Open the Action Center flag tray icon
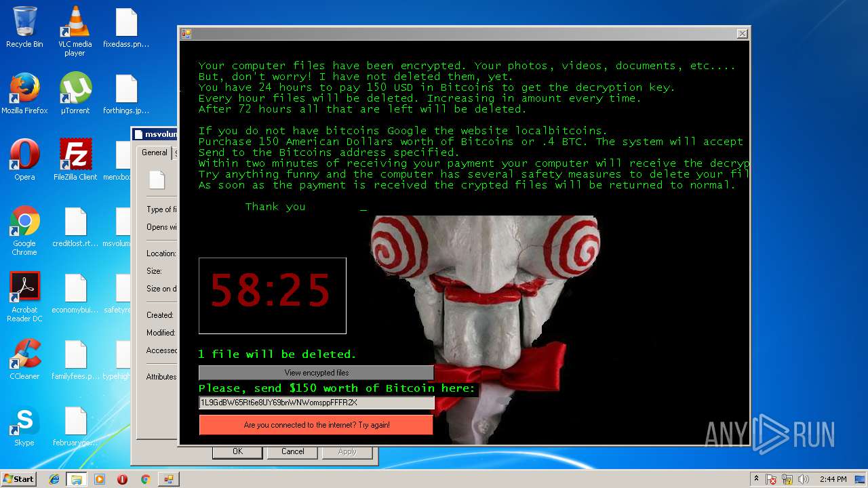Screen dimensions: 868x488 pyautogui.click(x=771, y=479)
